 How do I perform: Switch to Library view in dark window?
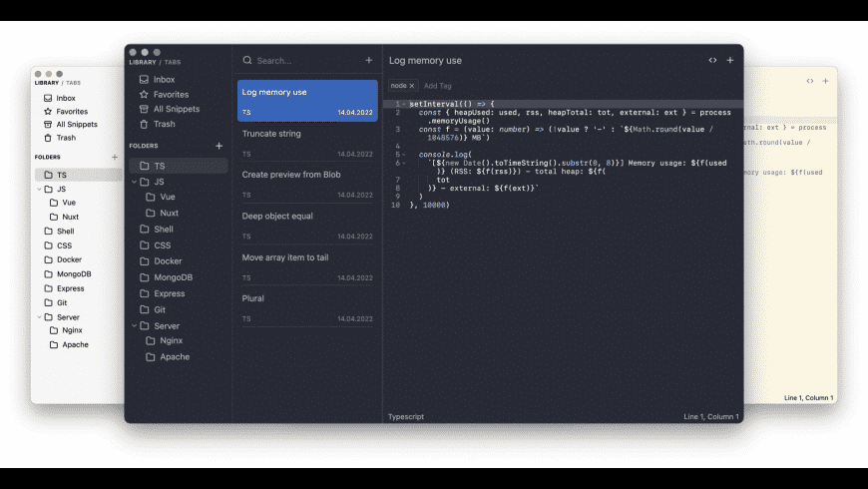coord(143,62)
